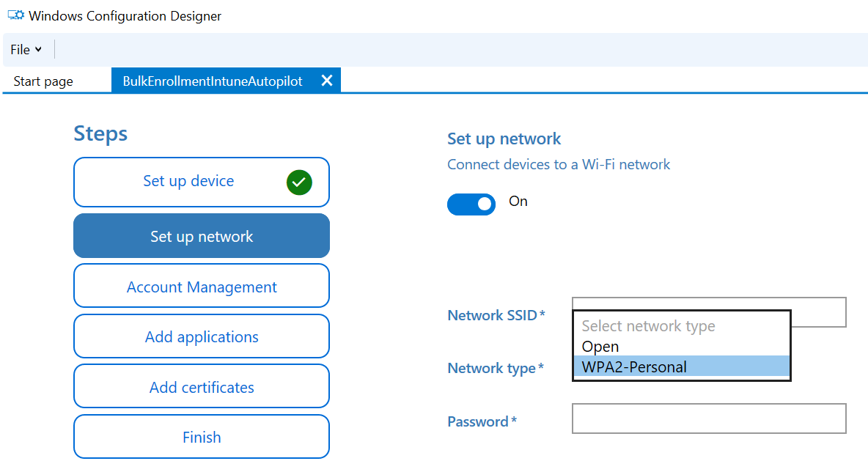Click the Windows Configuration Designer window title
868x472 pixels.
pos(125,16)
